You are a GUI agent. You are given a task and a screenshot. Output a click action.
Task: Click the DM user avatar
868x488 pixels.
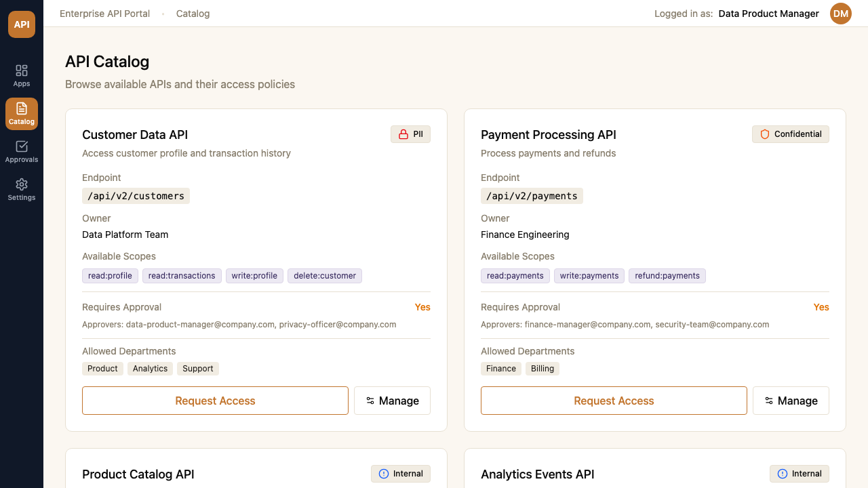841,14
